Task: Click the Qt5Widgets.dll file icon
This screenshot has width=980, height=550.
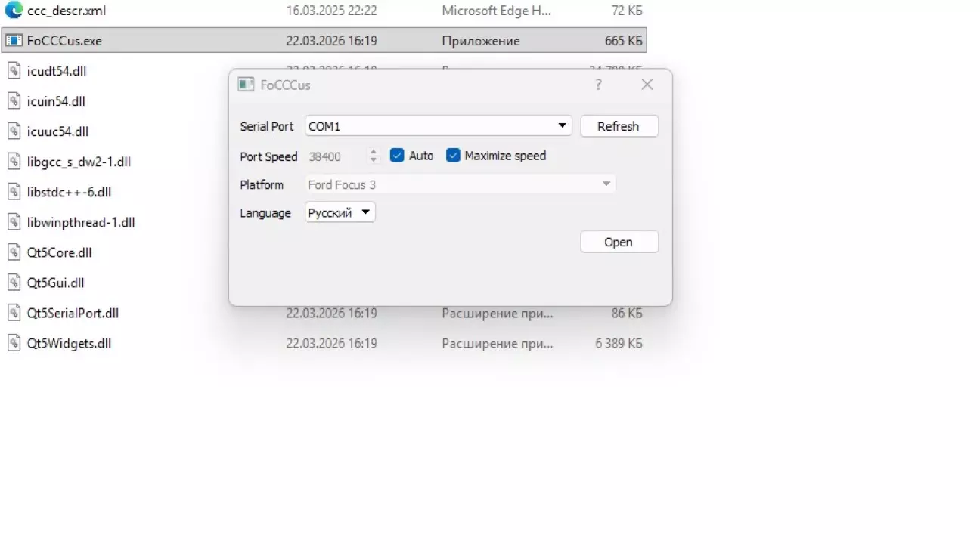Action: tap(14, 343)
